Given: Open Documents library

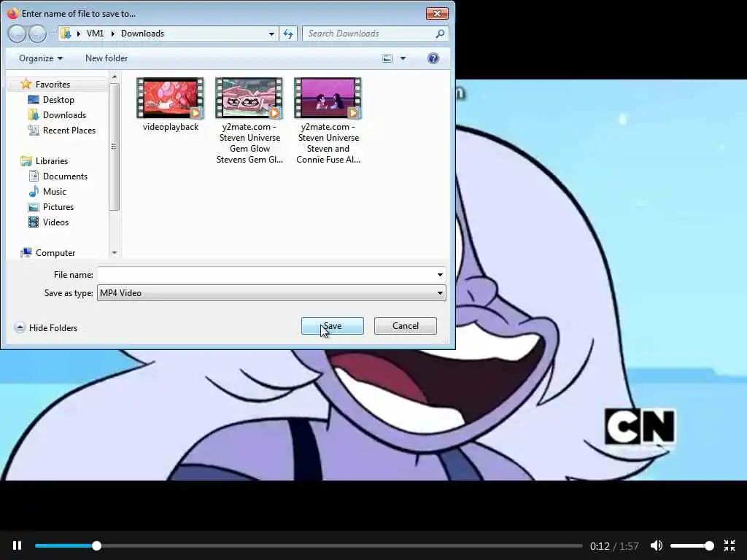Looking at the screenshot, I should pyautogui.click(x=65, y=176).
